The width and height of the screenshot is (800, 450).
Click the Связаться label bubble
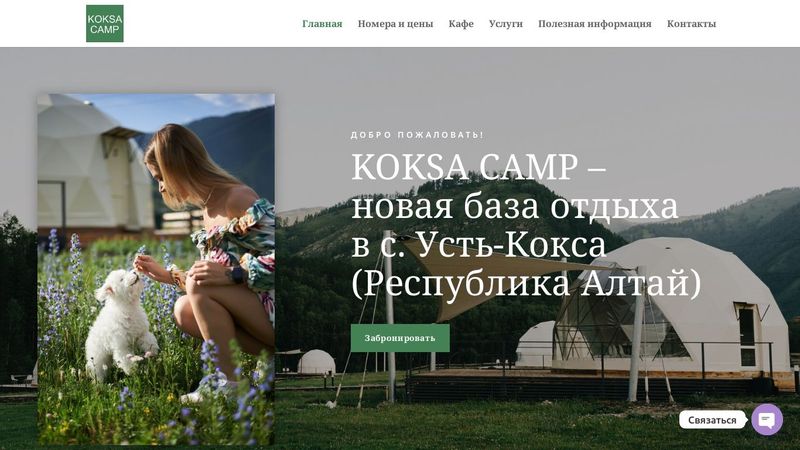tap(712, 420)
